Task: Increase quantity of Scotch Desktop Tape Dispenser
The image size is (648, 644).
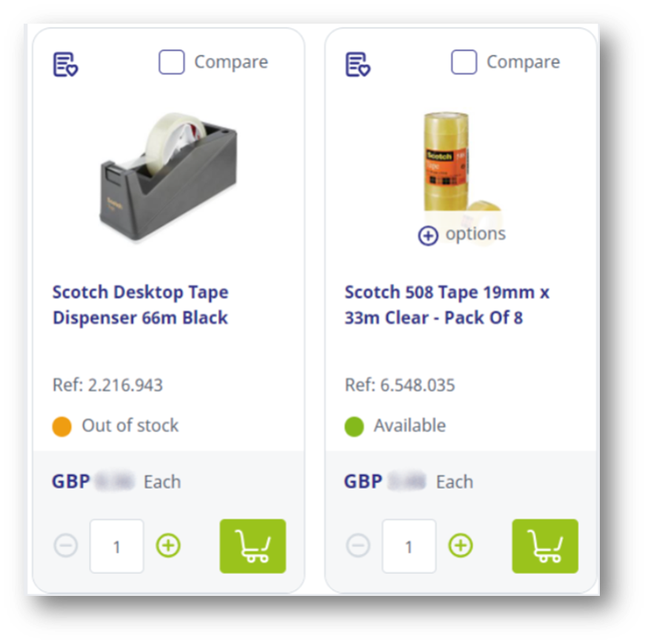Action: 168,546
